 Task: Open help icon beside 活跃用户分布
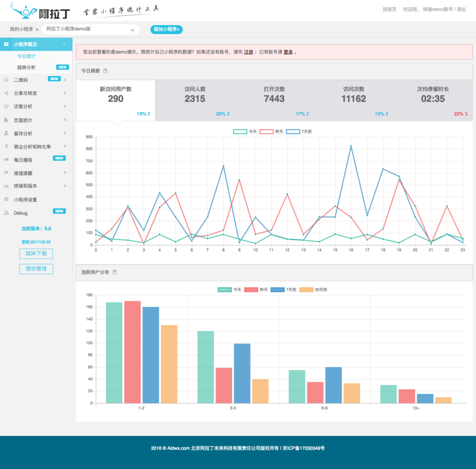click(x=114, y=272)
